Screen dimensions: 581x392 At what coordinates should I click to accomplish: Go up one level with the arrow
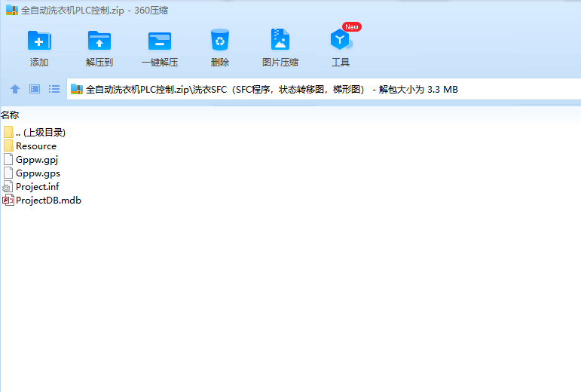(15, 89)
